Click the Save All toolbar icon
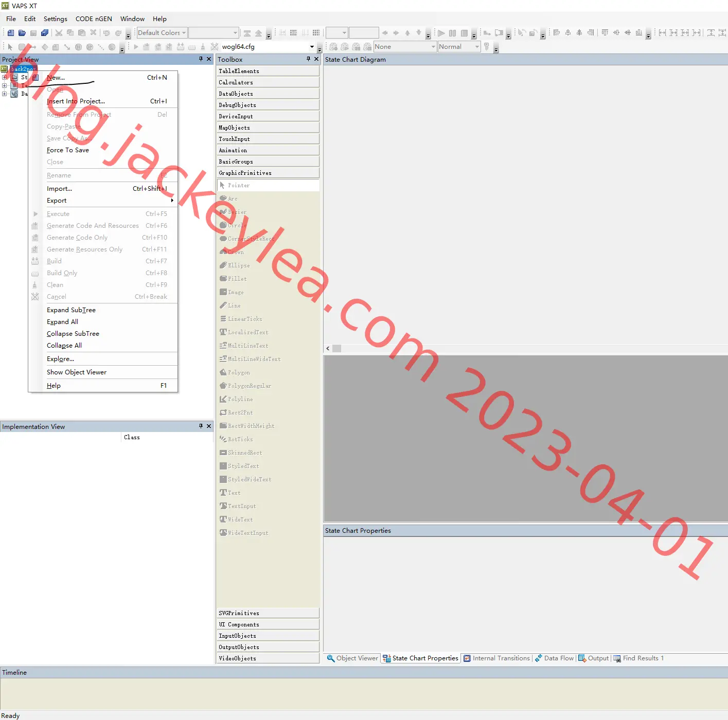This screenshot has width=728, height=720. [45, 33]
